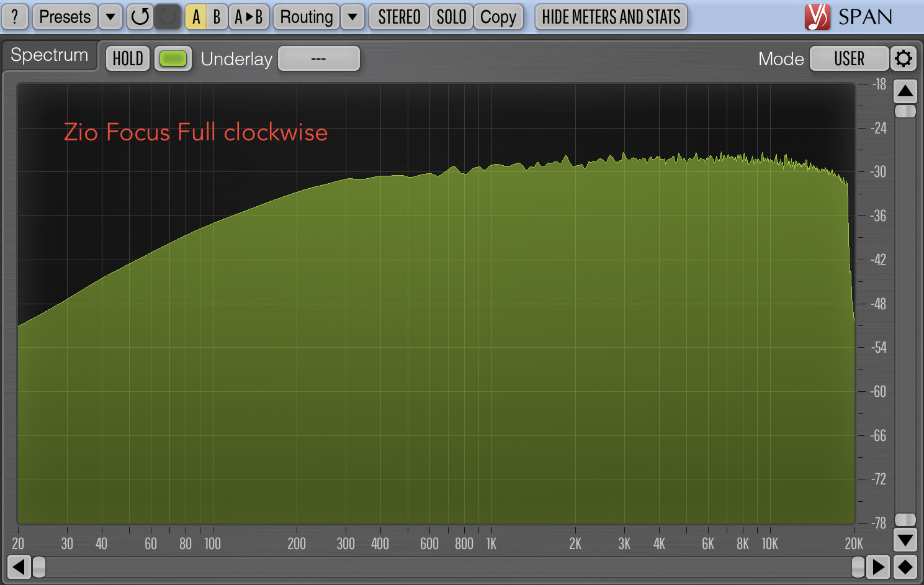Screen dimensions: 924x585
Task: Click the 20K frequency axis label
Action: click(854, 544)
